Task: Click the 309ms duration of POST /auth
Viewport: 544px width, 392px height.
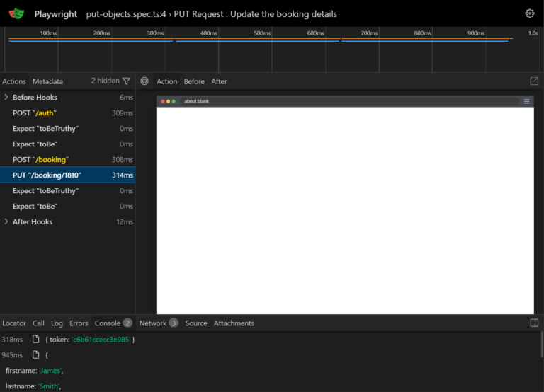Action: (x=123, y=113)
